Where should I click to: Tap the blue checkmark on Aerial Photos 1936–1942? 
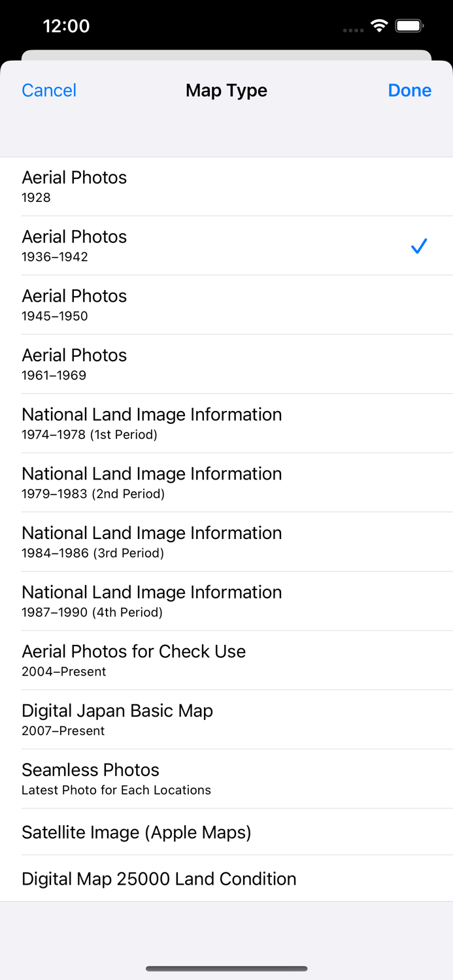coord(418,246)
